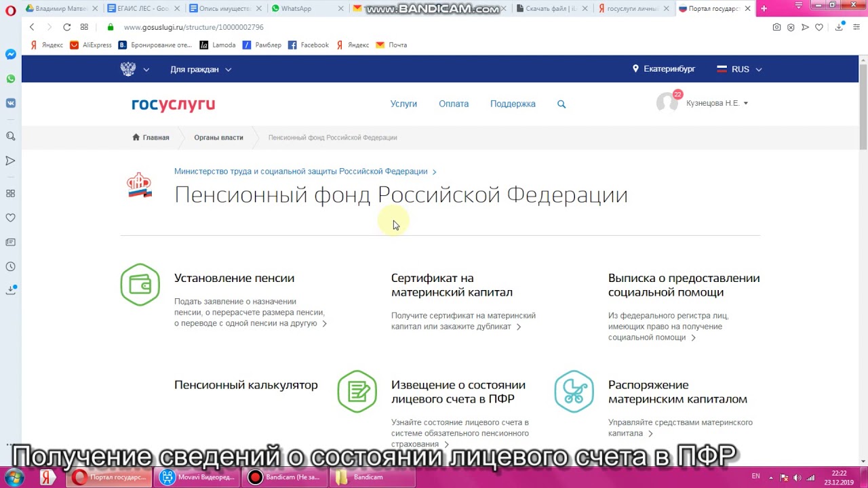Screen dimensions: 868x488
Task: Take a snapshot with the camera icon
Action: coord(777,27)
